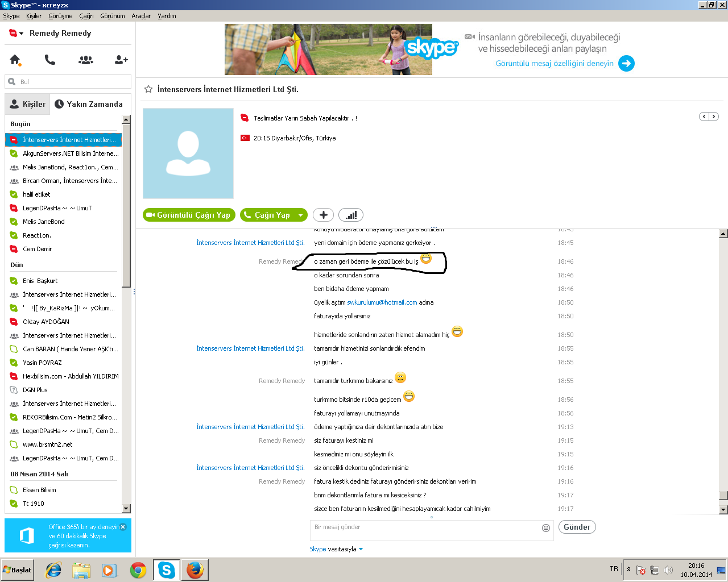This screenshot has width=728, height=582.
Task: Open swkurulumu@hotmail.com email link
Action: (x=382, y=302)
